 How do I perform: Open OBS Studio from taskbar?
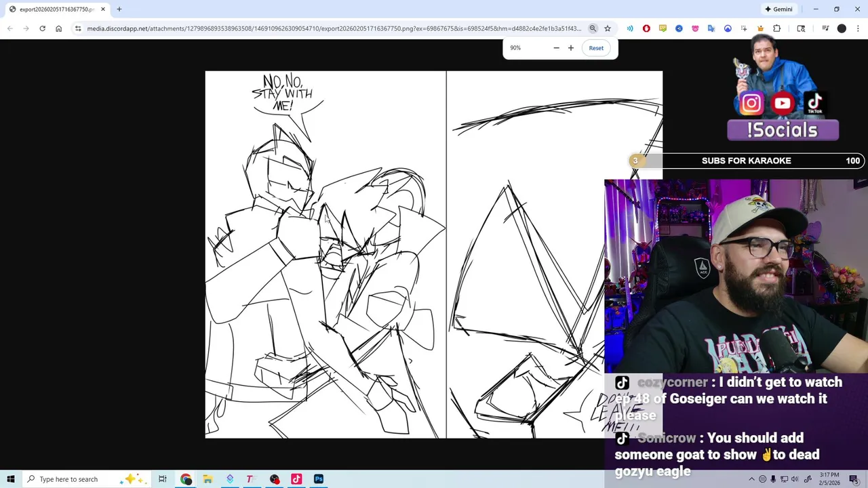coord(275,479)
